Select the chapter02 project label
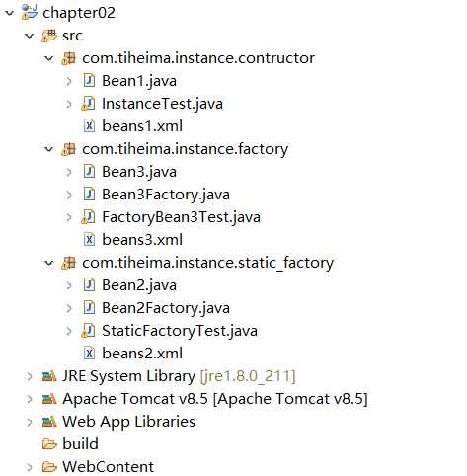 tap(79, 13)
